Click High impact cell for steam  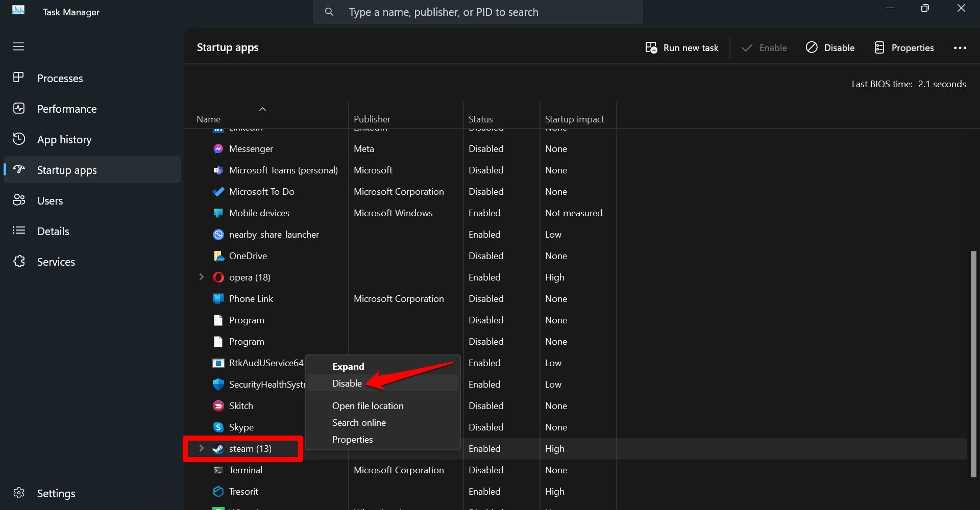pos(555,449)
